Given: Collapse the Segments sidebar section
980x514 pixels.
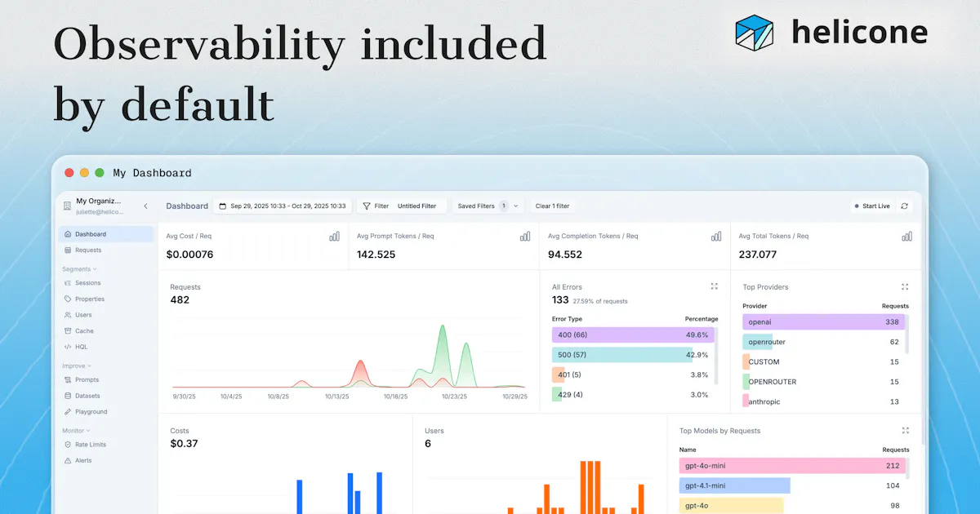Looking at the screenshot, I should pyautogui.click(x=79, y=268).
